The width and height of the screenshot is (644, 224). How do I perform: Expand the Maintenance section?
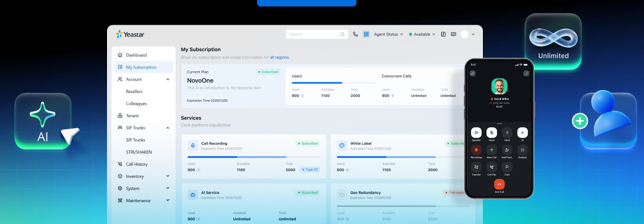168,200
